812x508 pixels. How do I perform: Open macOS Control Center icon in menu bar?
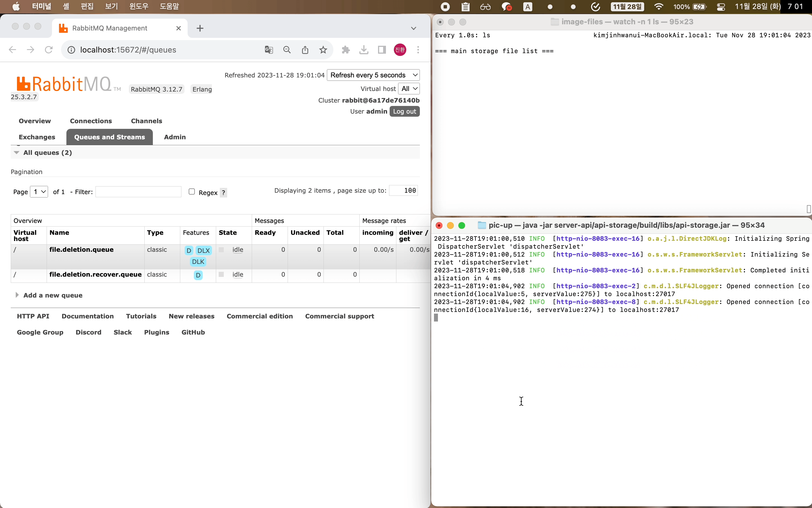[721, 7]
